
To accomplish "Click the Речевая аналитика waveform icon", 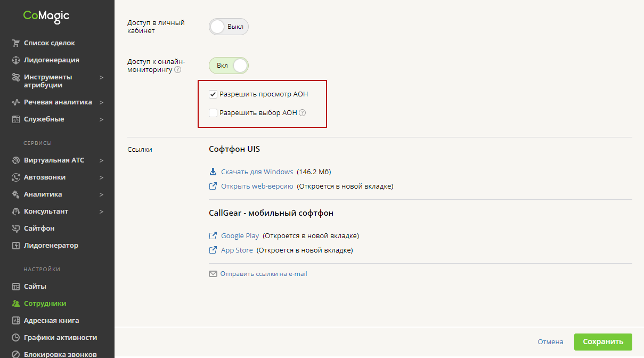I will point(15,102).
